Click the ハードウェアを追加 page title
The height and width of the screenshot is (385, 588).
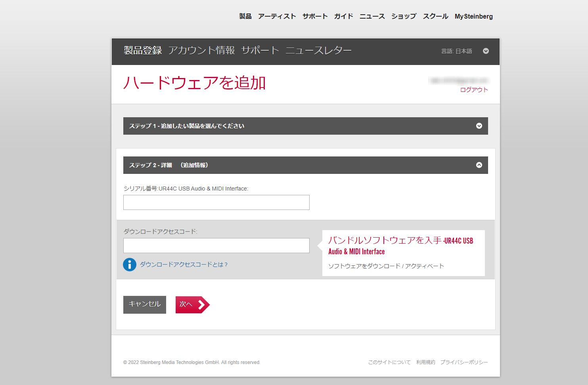(194, 83)
